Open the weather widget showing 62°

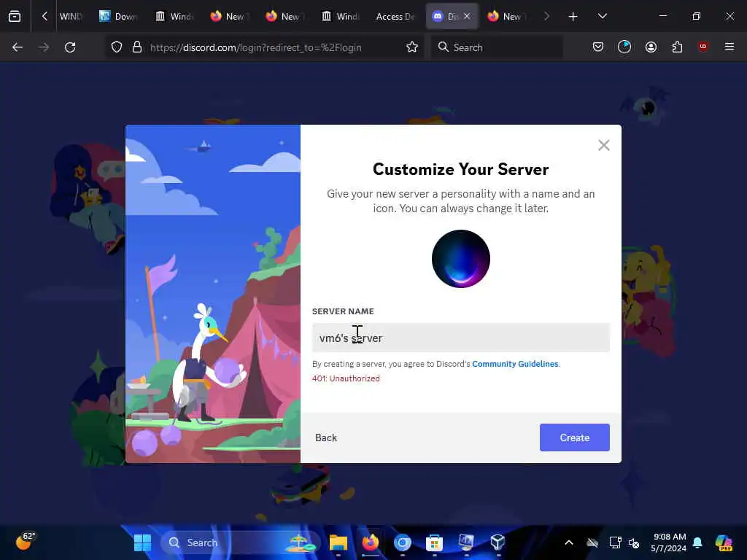click(x=25, y=542)
